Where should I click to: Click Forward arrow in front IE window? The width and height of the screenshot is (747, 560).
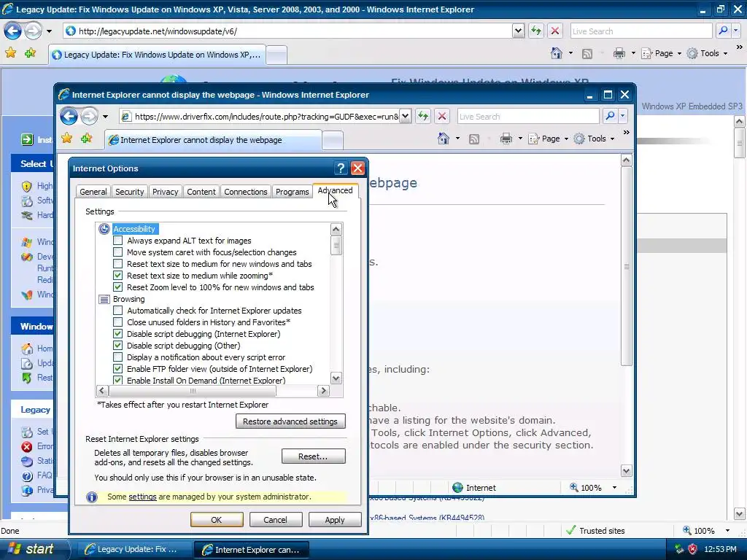click(89, 116)
